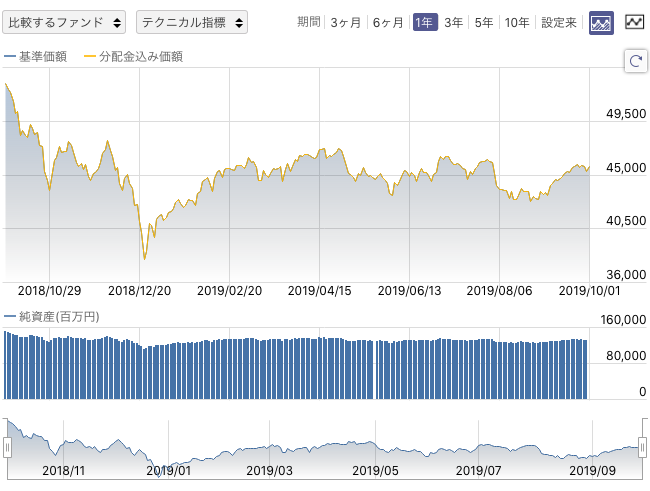
Task: Click the 2019/04/15 date label
Action: (320, 291)
